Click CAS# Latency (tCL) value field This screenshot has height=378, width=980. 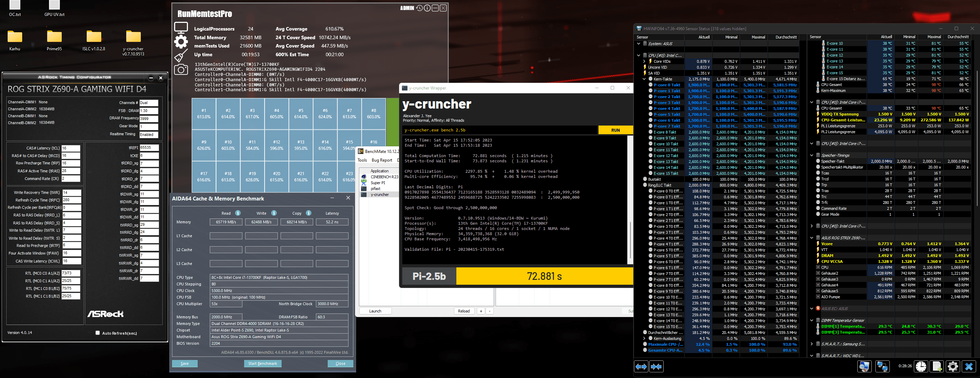pos(71,148)
